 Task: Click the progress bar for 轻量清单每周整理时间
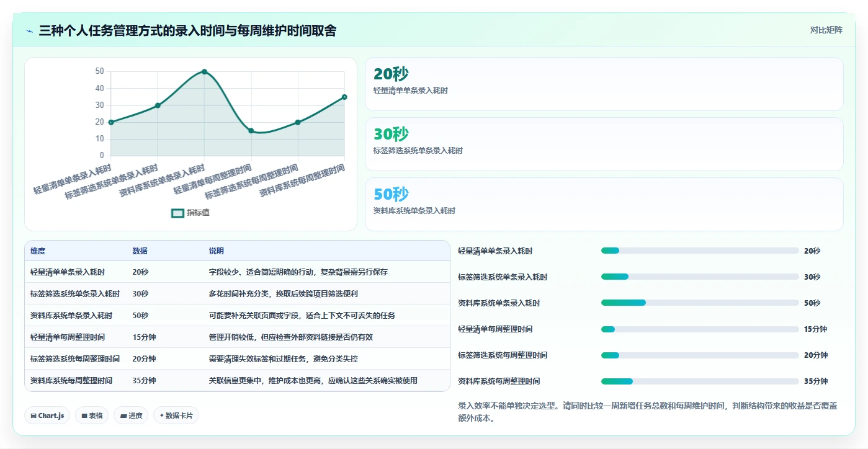coord(700,329)
